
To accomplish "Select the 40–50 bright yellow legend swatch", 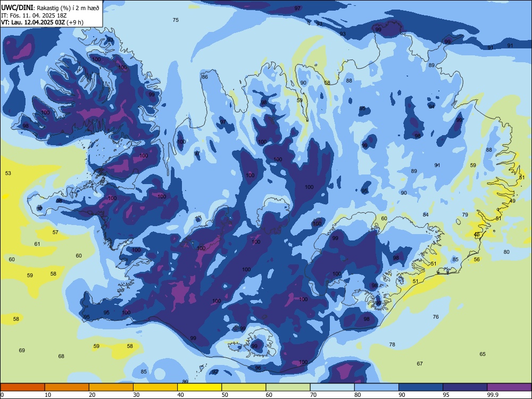I will point(199,387).
